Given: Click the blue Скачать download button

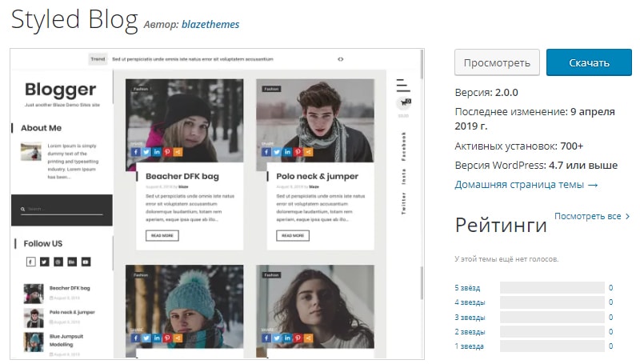Looking at the screenshot, I should pos(589,62).
